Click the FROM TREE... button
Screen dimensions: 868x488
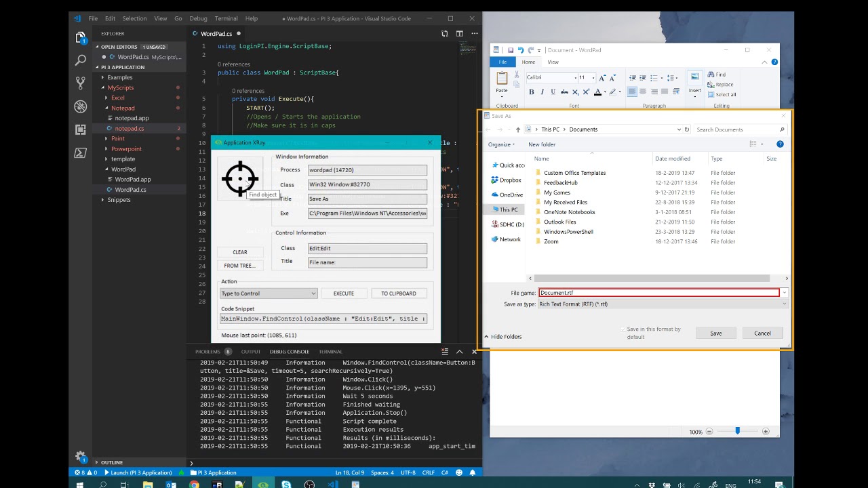(x=240, y=266)
